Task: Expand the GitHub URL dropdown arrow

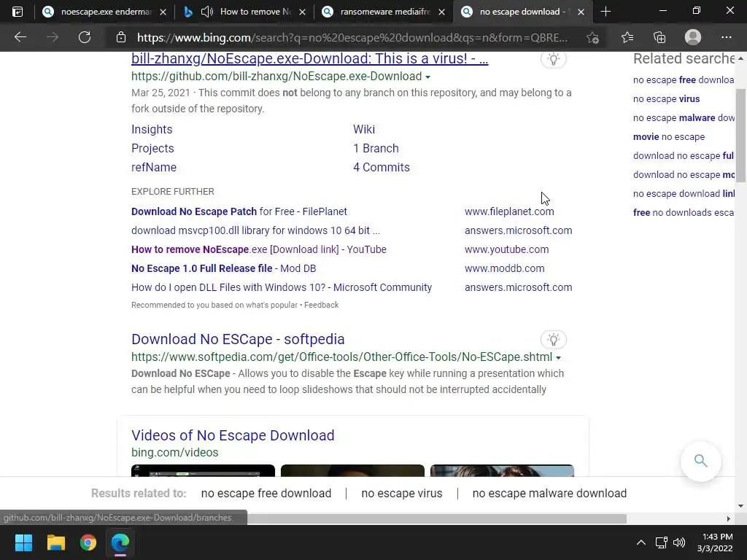Action: pos(427,77)
